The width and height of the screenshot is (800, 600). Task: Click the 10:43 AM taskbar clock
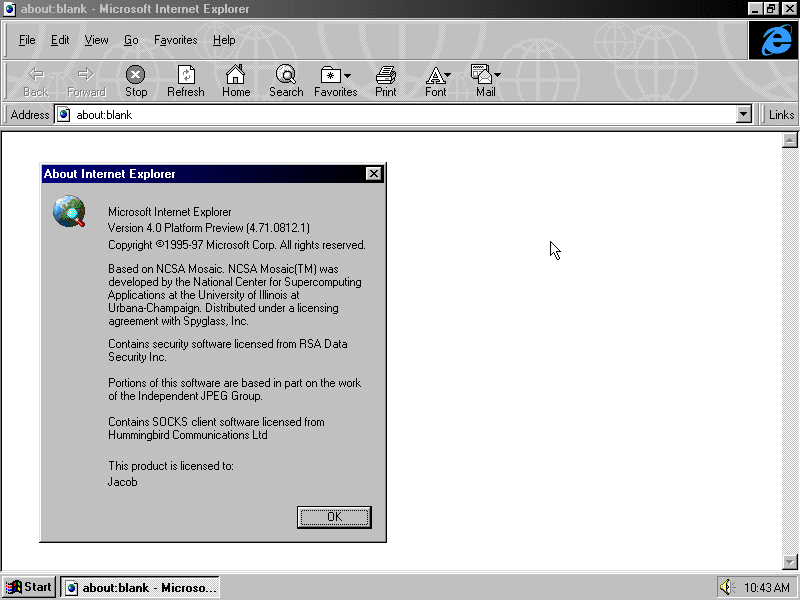[766, 588]
